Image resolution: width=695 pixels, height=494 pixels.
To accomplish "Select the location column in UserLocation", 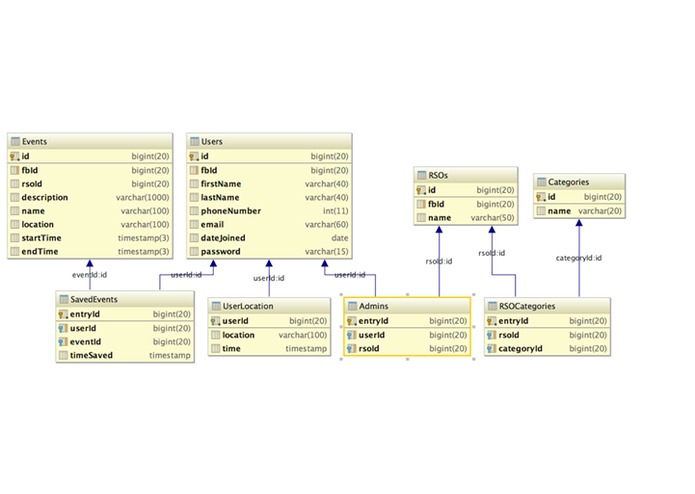I will (x=269, y=335).
